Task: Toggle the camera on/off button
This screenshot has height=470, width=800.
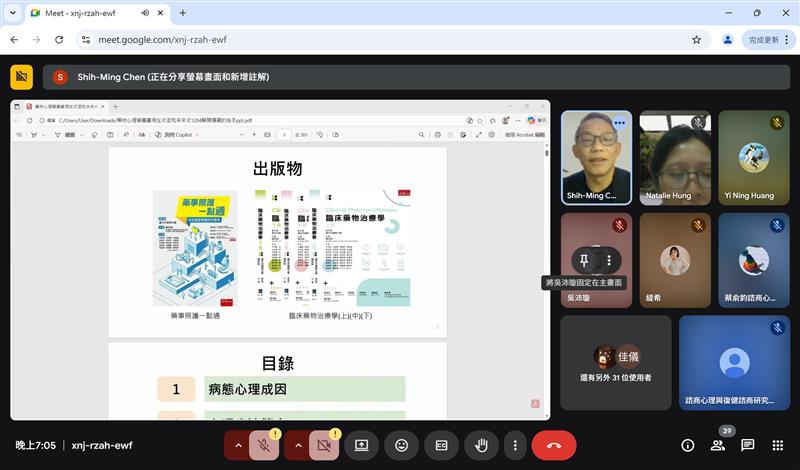Action: pos(324,445)
